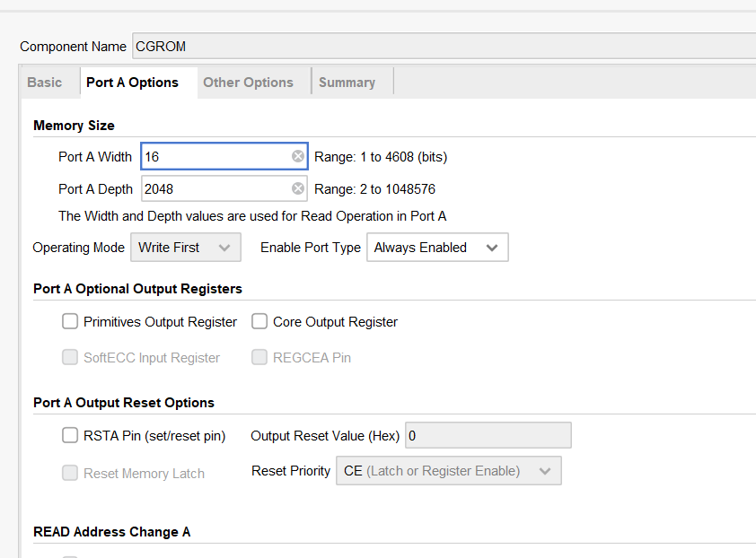
Task: Enable Primitives Output Register checkbox
Action: (x=70, y=321)
